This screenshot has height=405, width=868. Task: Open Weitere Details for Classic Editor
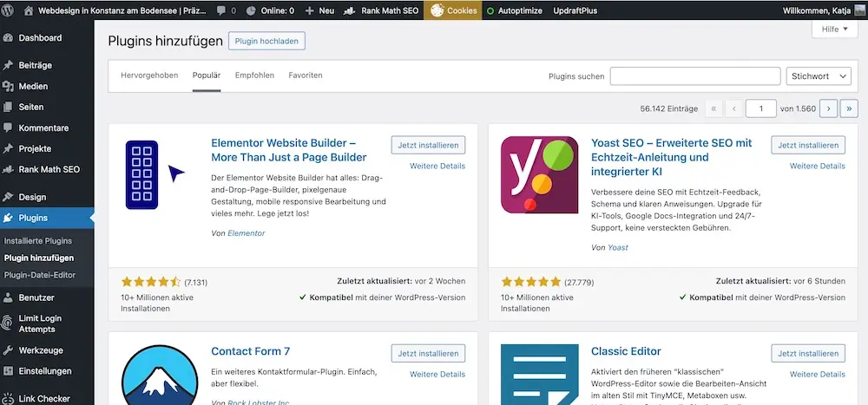818,375
